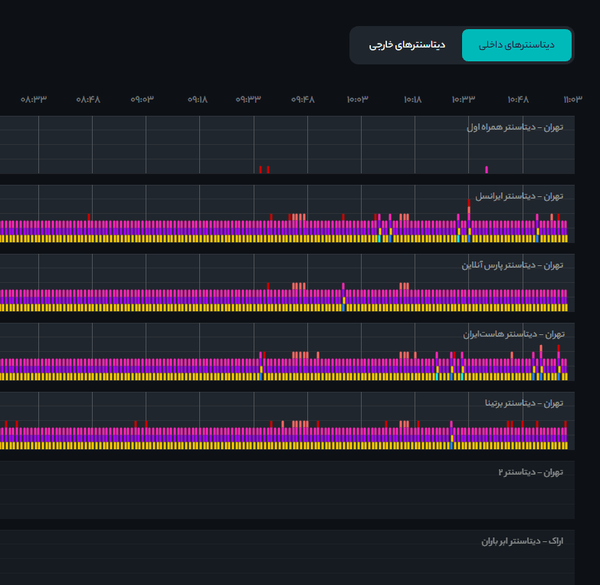This screenshot has height=585, width=600.
Task: Open the تهران - دیتاسنتر پارس آنلاین row label
Action: [x=512, y=265]
